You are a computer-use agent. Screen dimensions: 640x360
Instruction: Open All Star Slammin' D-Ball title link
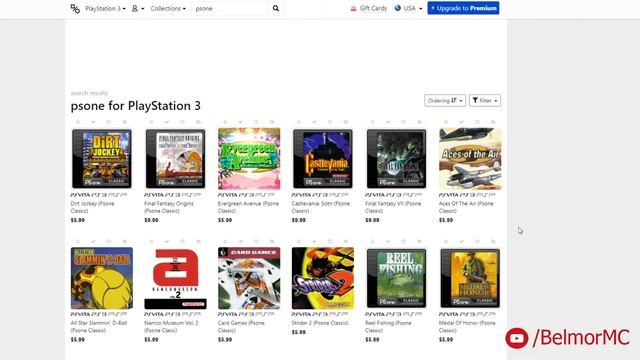pos(99,327)
